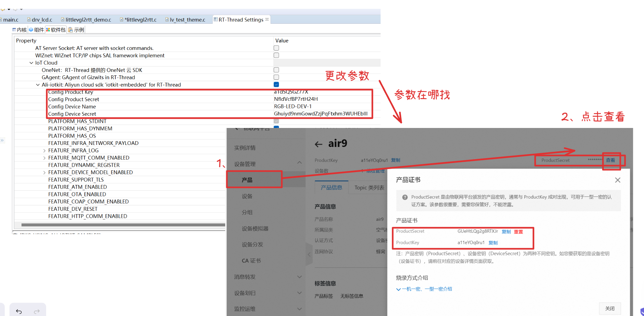The width and height of the screenshot is (644, 316).
Task: Open 实例详情 in the sidebar
Action: (245, 148)
